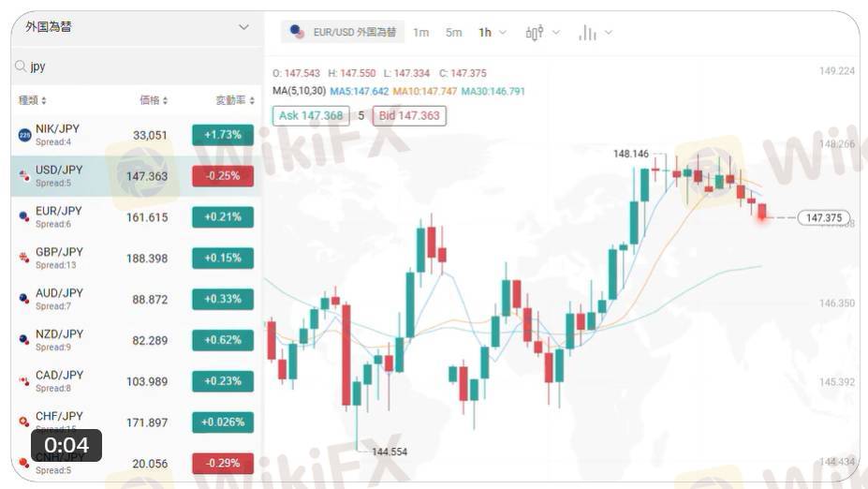Image resolution: width=868 pixels, height=489 pixels.
Task: Click the search magnifier icon
Action: (x=21, y=67)
